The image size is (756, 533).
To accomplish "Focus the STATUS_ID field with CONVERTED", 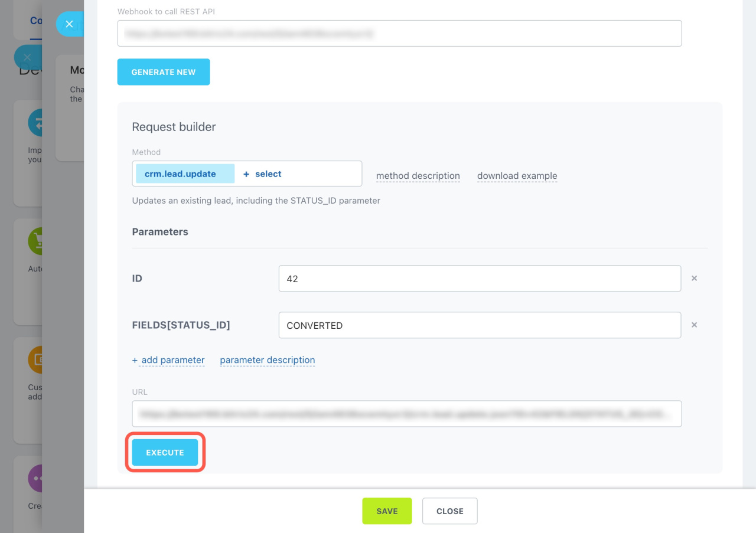I will click(x=480, y=325).
